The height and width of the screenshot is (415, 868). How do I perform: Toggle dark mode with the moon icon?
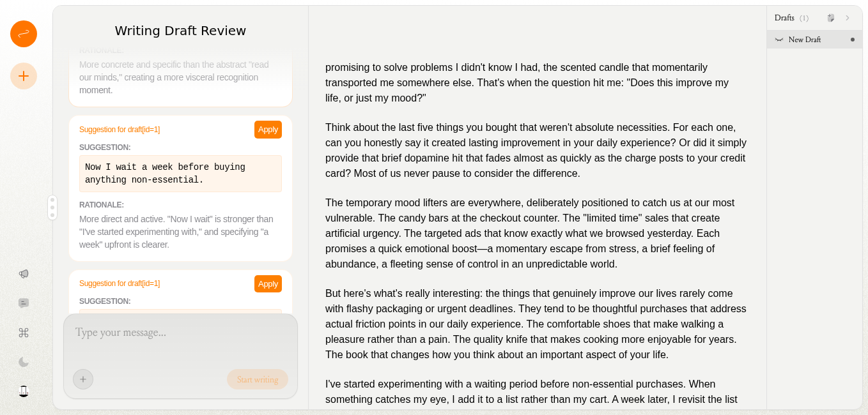click(x=24, y=362)
